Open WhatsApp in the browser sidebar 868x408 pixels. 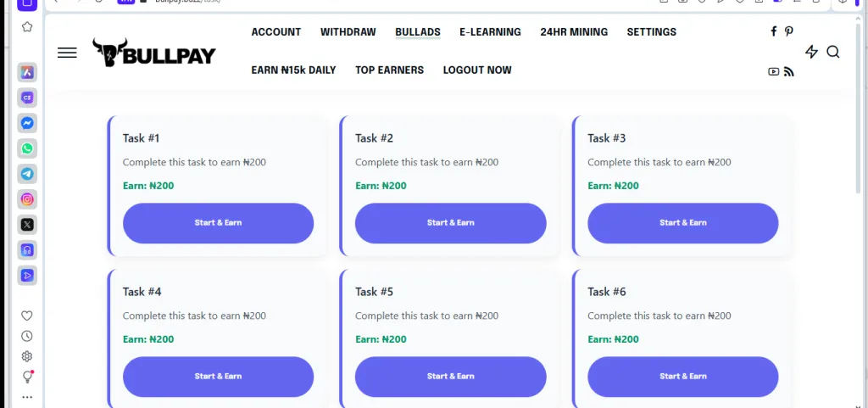(27, 148)
